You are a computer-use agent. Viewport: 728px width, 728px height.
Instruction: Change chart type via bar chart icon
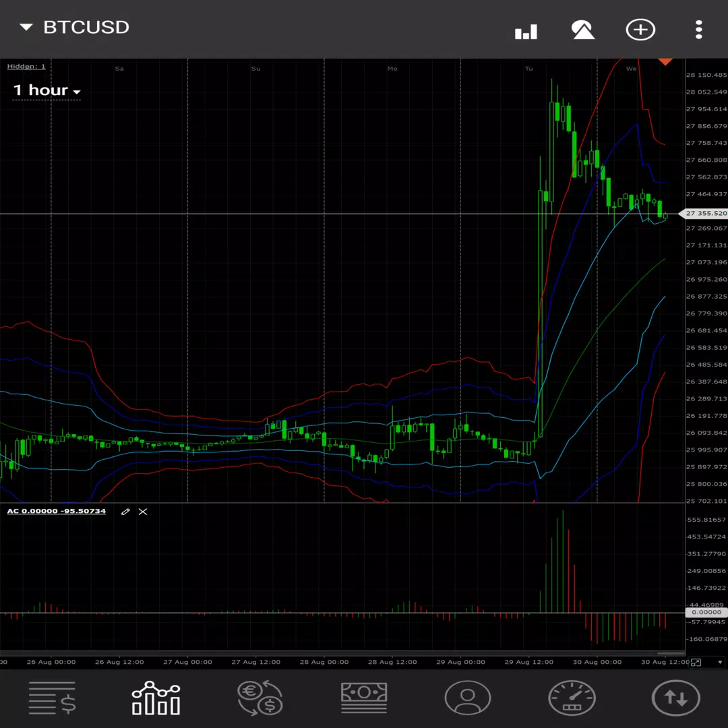(x=526, y=32)
